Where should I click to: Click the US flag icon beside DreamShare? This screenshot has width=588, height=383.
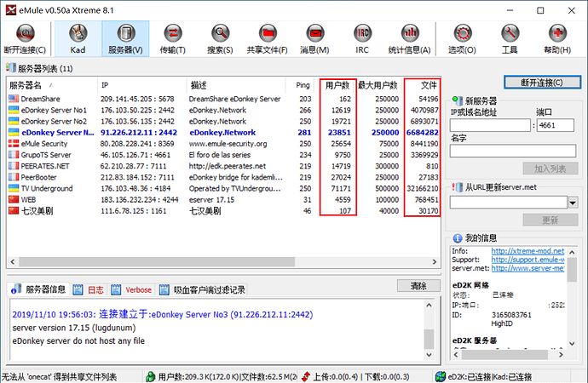click(x=14, y=99)
